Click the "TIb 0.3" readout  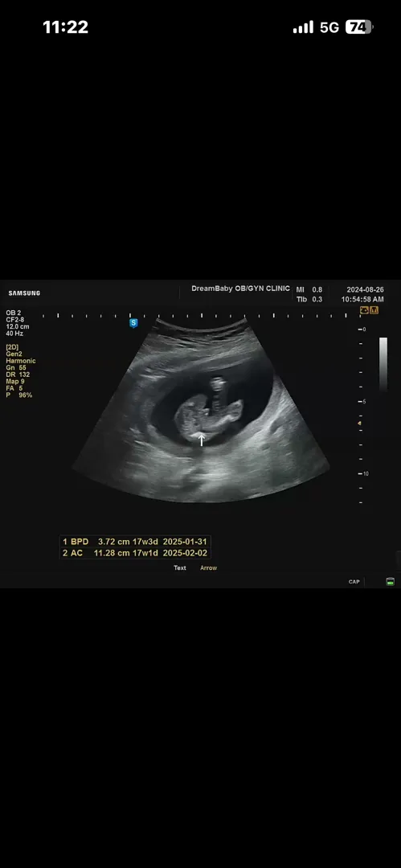pyautogui.click(x=309, y=300)
